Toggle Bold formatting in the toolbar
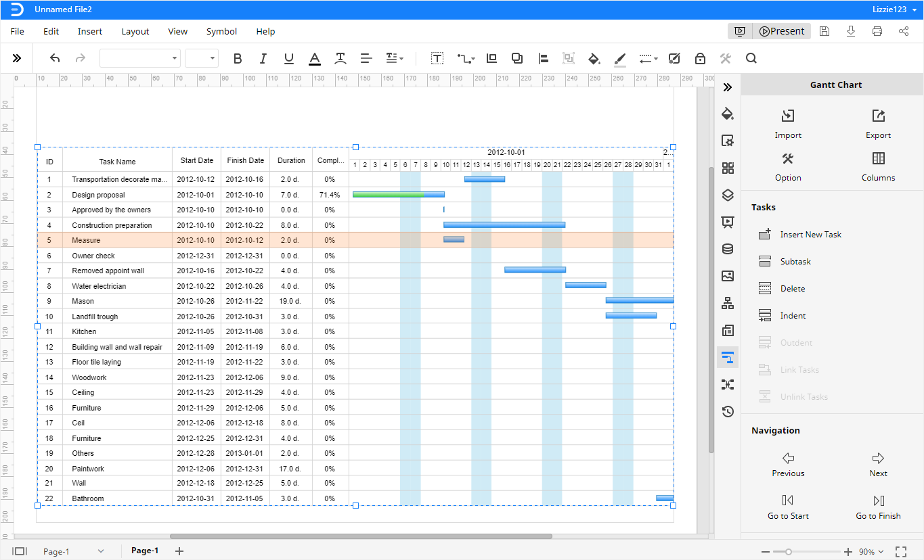Viewport: 924px width, 560px height. tap(238, 58)
